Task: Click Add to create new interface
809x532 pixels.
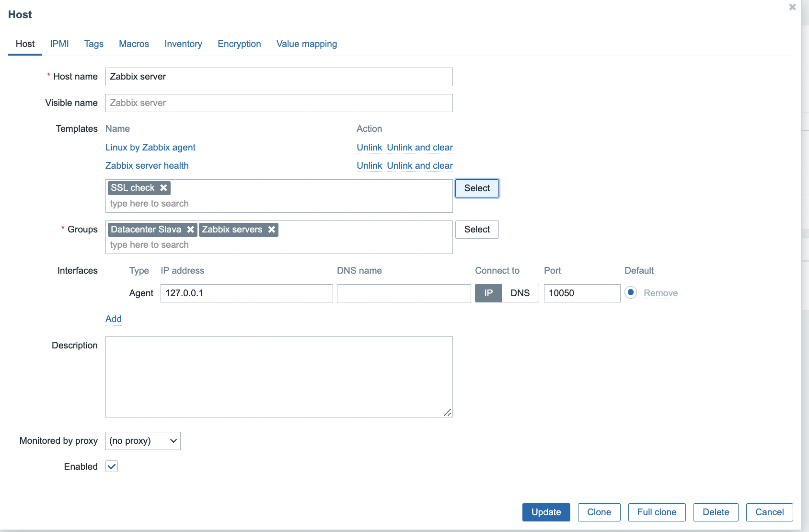Action: pos(114,319)
